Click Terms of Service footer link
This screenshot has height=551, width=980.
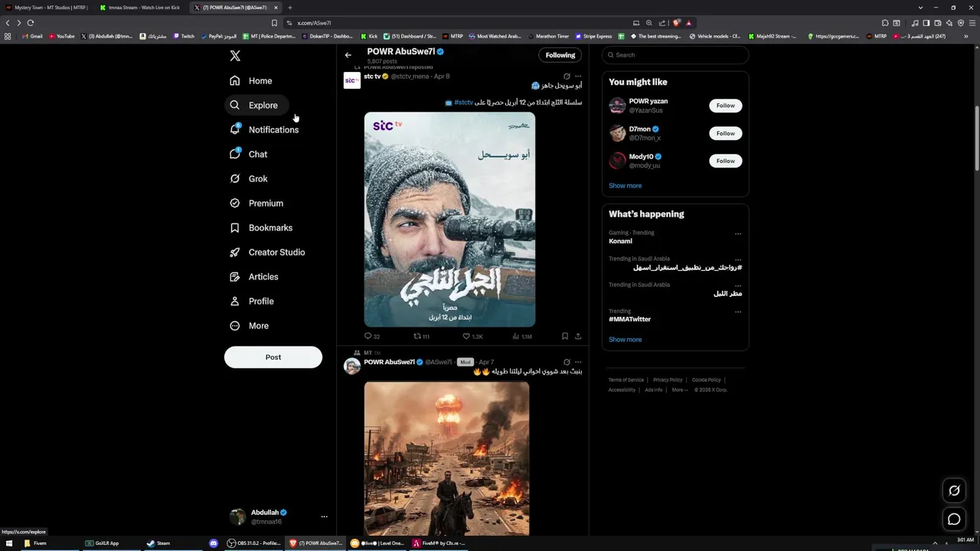pyautogui.click(x=626, y=380)
